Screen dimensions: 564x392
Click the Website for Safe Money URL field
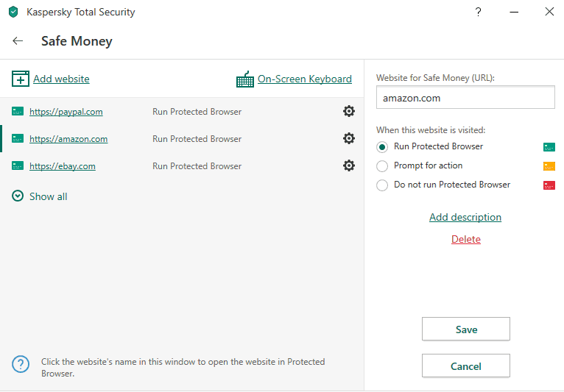coord(465,97)
